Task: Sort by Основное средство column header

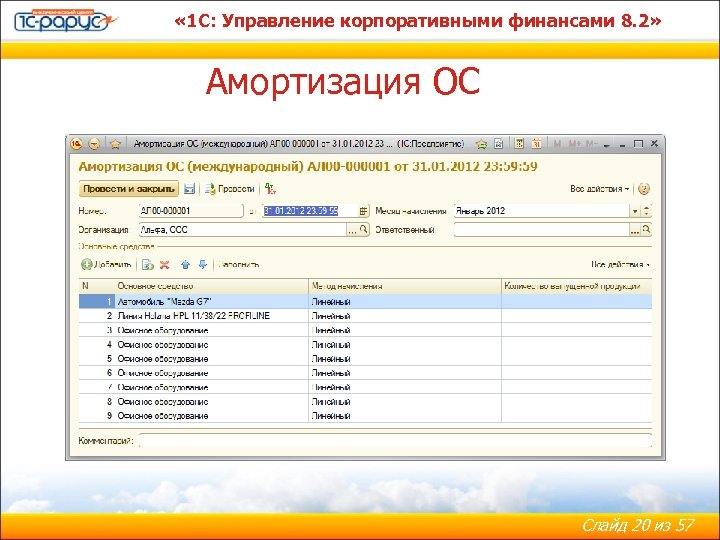Action: [x=211, y=286]
